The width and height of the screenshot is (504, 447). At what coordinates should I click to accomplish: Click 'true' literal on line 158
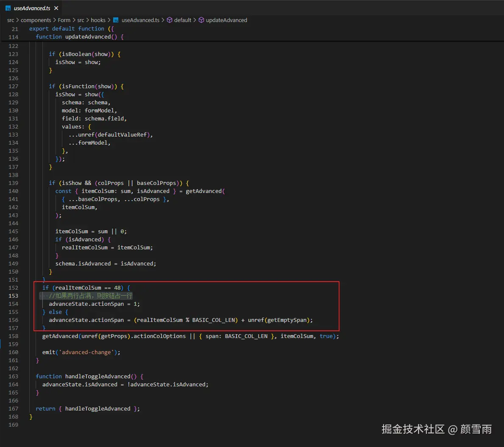pos(326,336)
